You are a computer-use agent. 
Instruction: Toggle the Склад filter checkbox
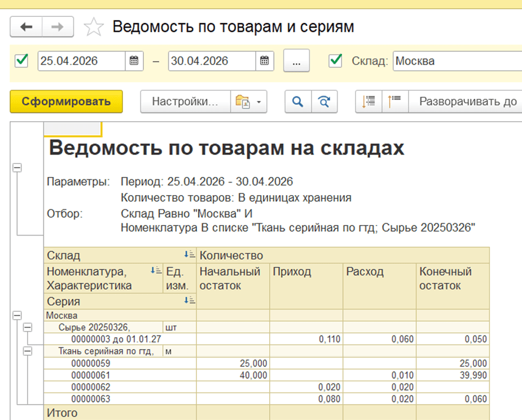pyautogui.click(x=336, y=60)
